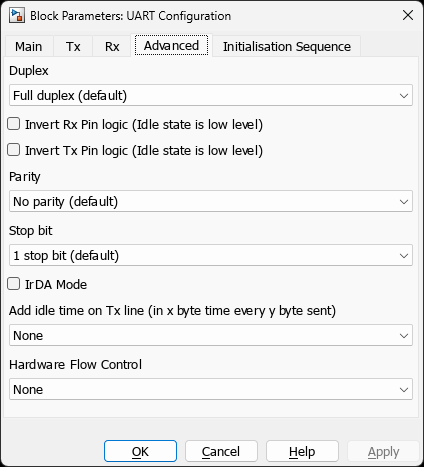This screenshot has height=467, width=424.
Task: Click the Hardware Flow Control label
Action: tap(75, 365)
